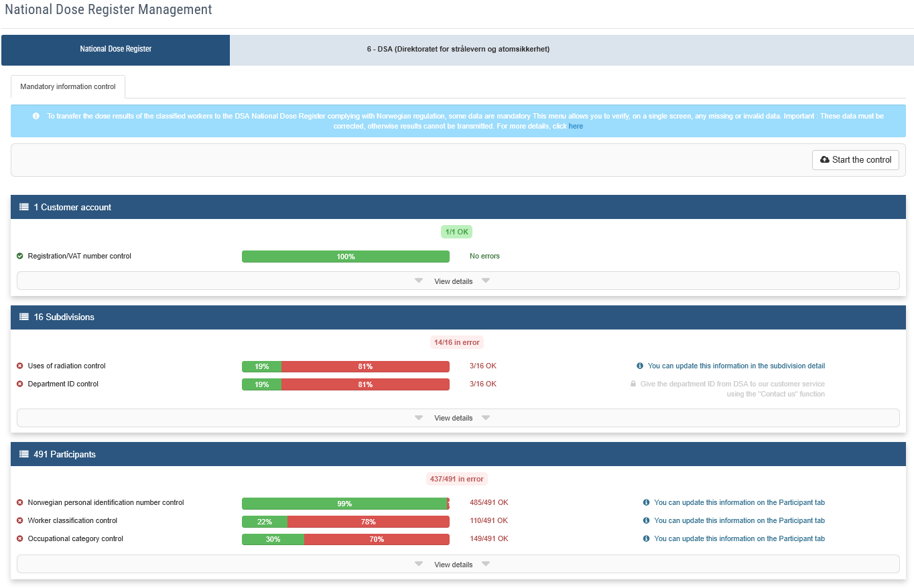Click list icon beside 16 Subdivisions
Viewport: 914px width, 588px height.
[x=24, y=317]
